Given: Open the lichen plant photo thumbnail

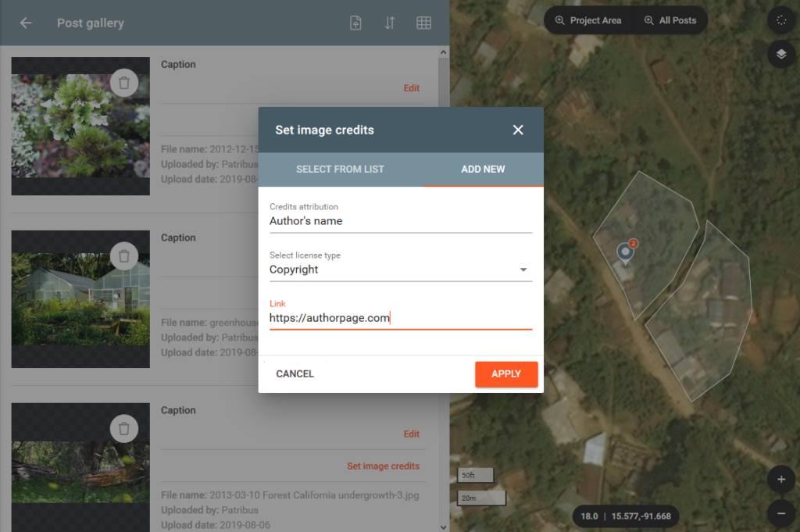Looking at the screenshot, I should 80,126.
